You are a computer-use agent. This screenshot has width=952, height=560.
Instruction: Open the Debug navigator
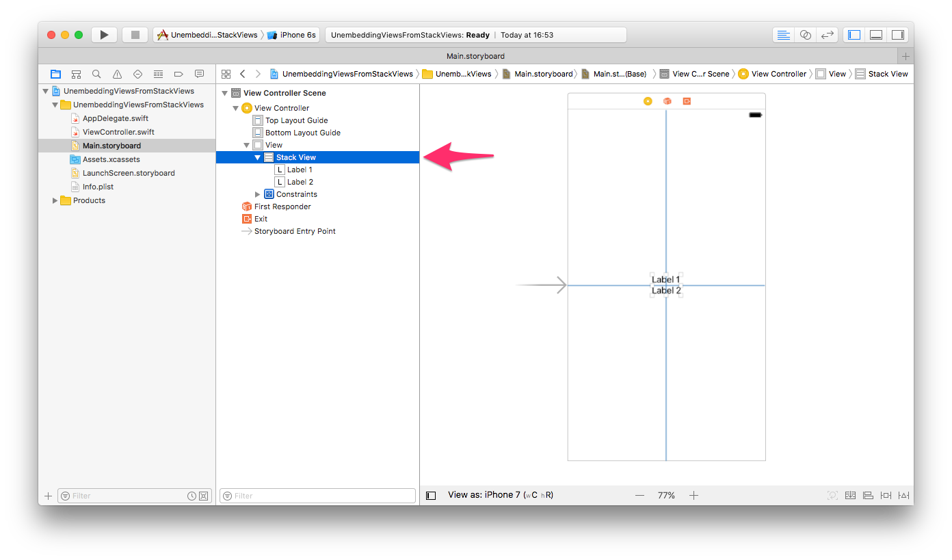tap(158, 74)
